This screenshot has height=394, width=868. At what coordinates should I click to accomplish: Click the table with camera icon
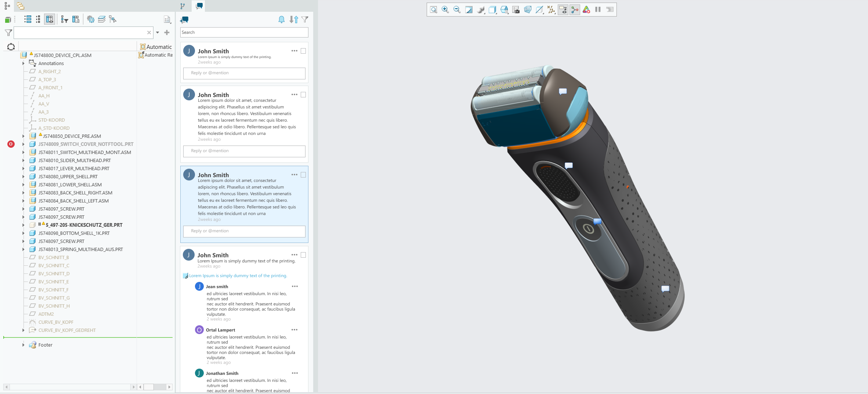(516, 10)
